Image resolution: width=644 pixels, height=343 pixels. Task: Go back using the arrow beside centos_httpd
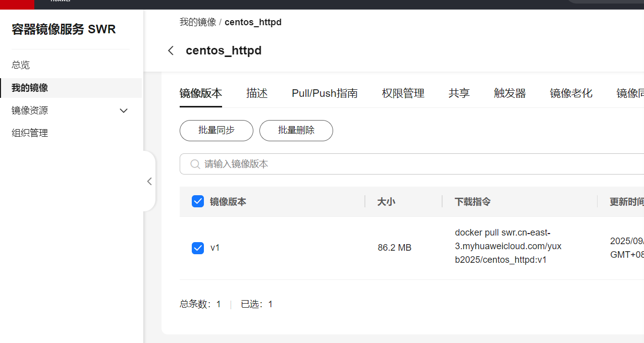[171, 50]
